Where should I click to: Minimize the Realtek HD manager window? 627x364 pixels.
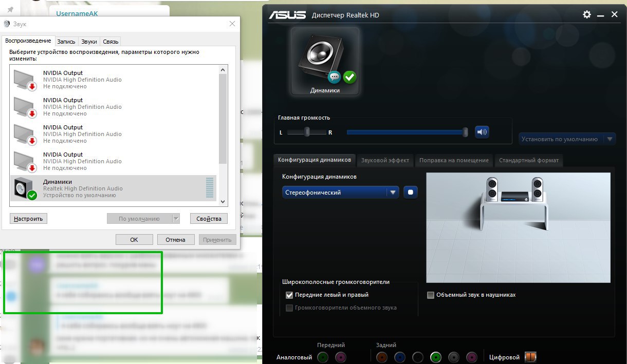coord(601,15)
